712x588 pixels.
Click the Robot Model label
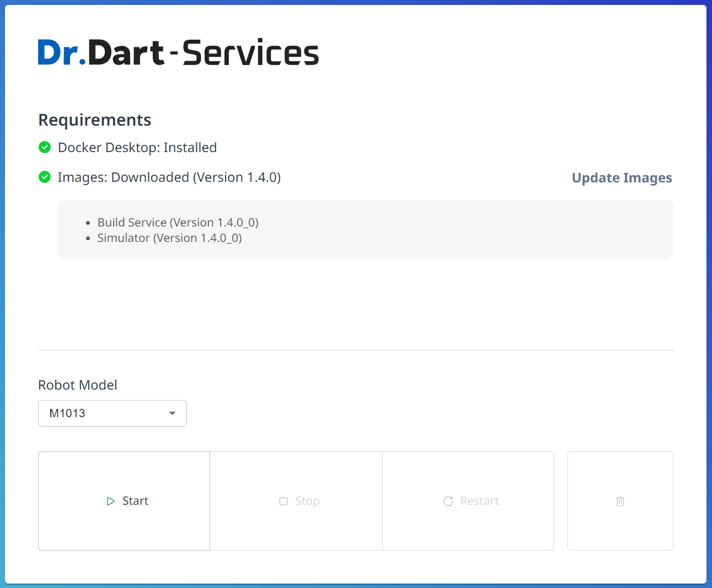78,385
